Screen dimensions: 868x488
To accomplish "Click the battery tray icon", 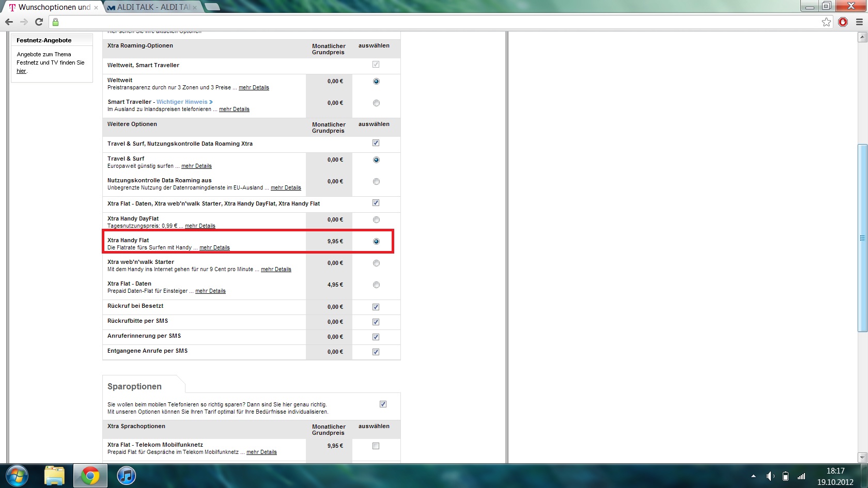I will pos(785,476).
